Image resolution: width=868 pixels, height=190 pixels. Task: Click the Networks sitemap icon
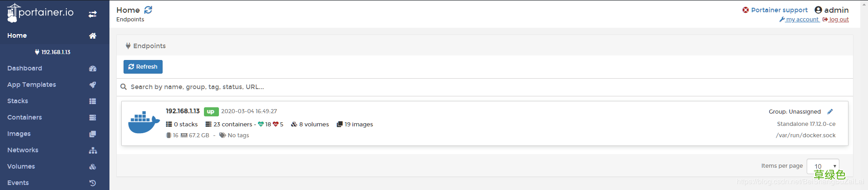click(93, 150)
